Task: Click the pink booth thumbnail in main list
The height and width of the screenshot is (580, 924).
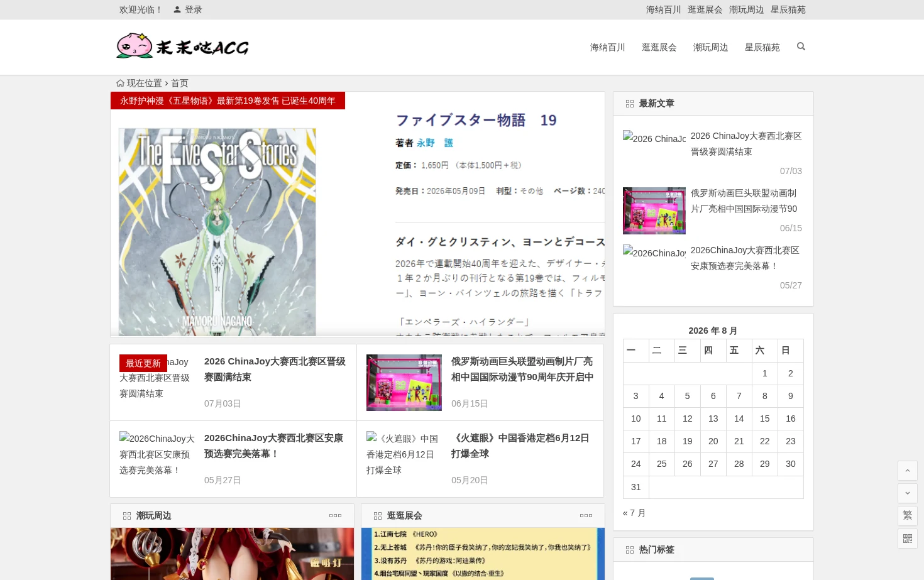Action: 404,383
